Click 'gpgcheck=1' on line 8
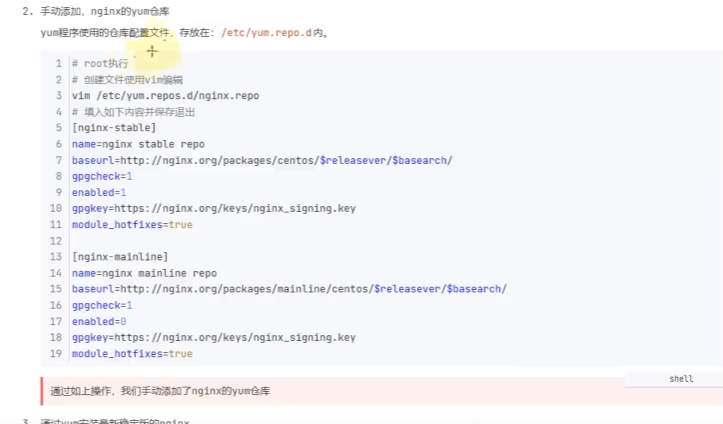Viewport: 723px width, 424px height. [x=102, y=177]
